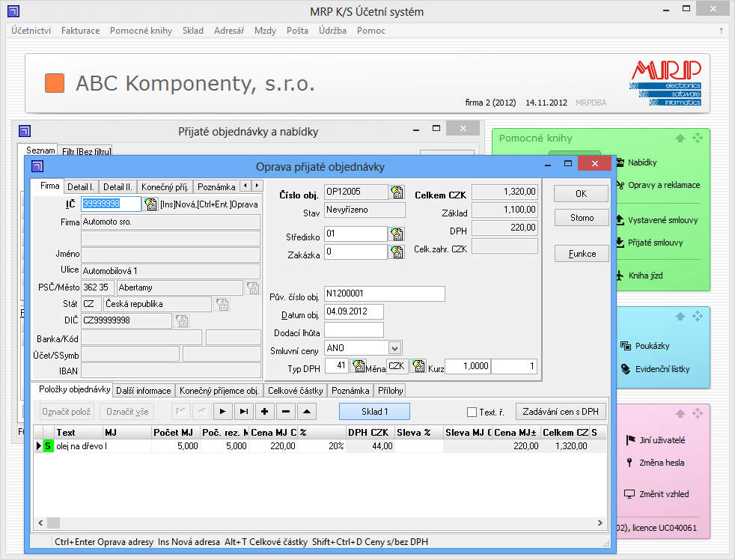The width and height of the screenshot is (735, 560).
Task: Click Zadávání cen s DPH button
Action: pos(561,411)
